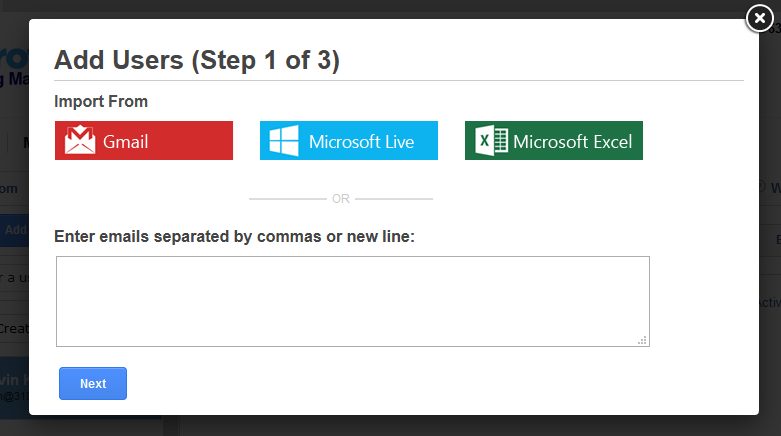Click the textarea resize grip handle

point(642,340)
